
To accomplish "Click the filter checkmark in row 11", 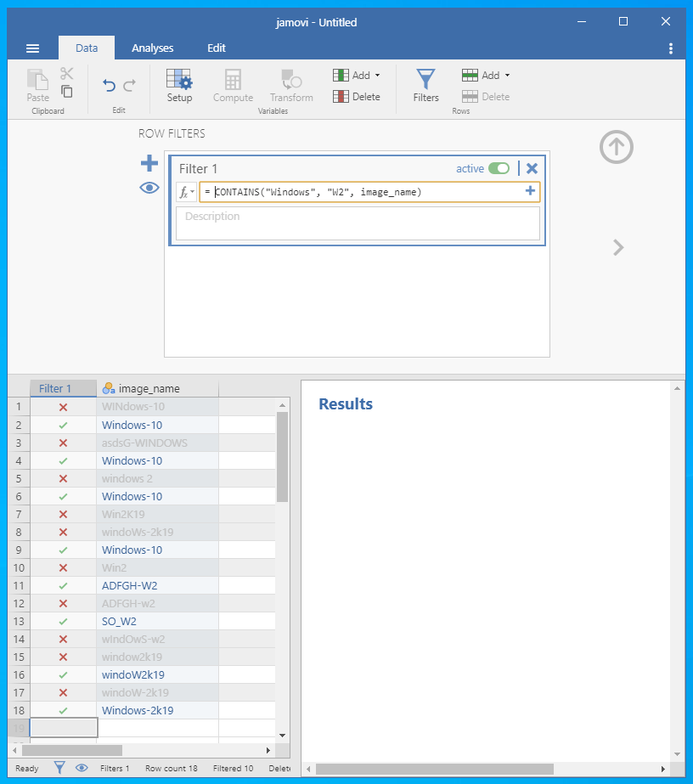I will click(x=63, y=585).
